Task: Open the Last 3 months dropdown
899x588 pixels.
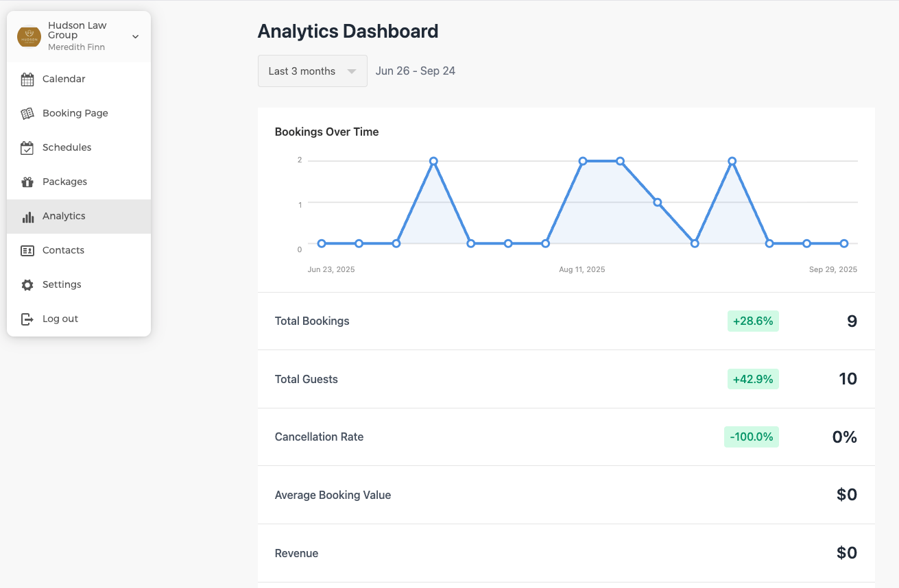Action: pos(313,71)
